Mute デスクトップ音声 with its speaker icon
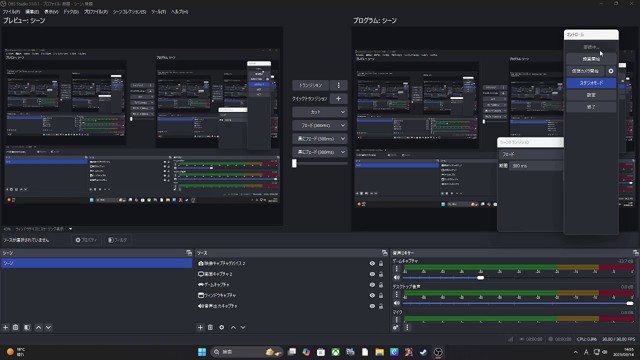640x360 pixels. pos(397,303)
